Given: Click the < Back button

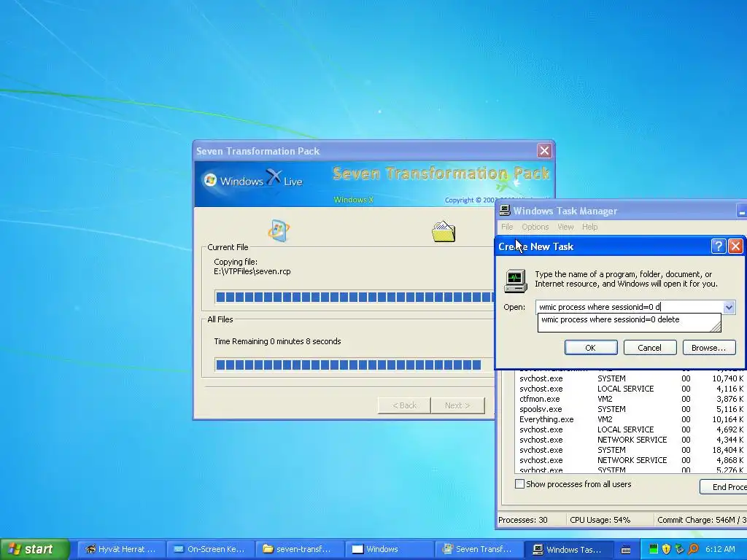Looking at the screenshot, I should [404, 405].
